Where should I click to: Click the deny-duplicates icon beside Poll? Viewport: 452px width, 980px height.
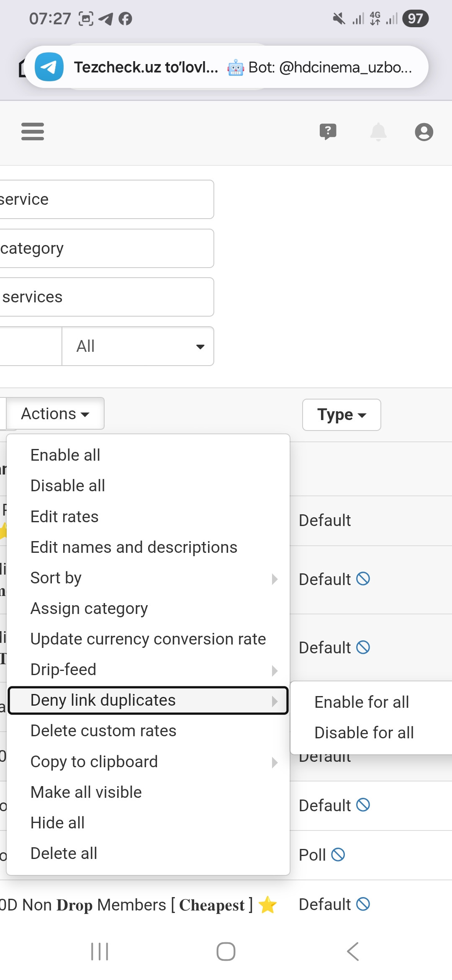point(338,855)
